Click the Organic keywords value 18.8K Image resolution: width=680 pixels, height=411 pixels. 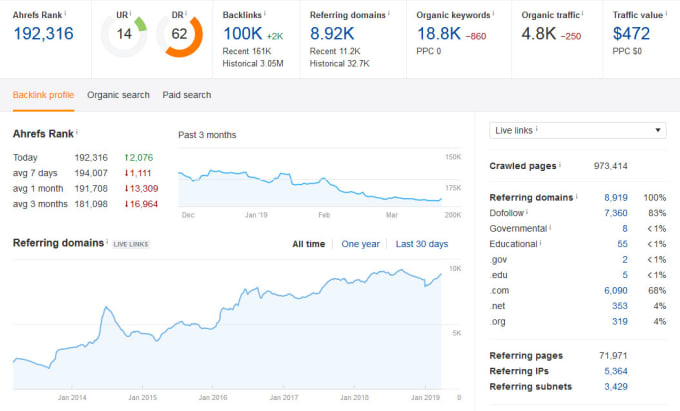point(439,34)
